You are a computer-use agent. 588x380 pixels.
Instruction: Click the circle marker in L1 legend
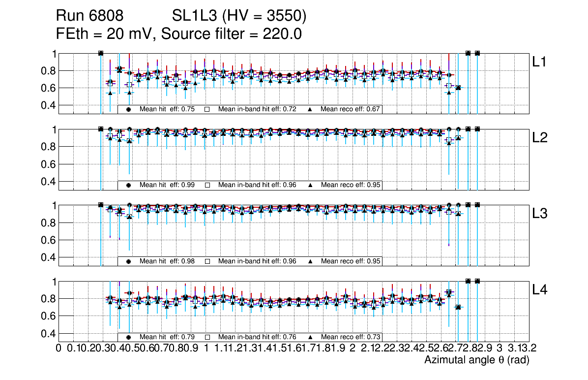128,109
